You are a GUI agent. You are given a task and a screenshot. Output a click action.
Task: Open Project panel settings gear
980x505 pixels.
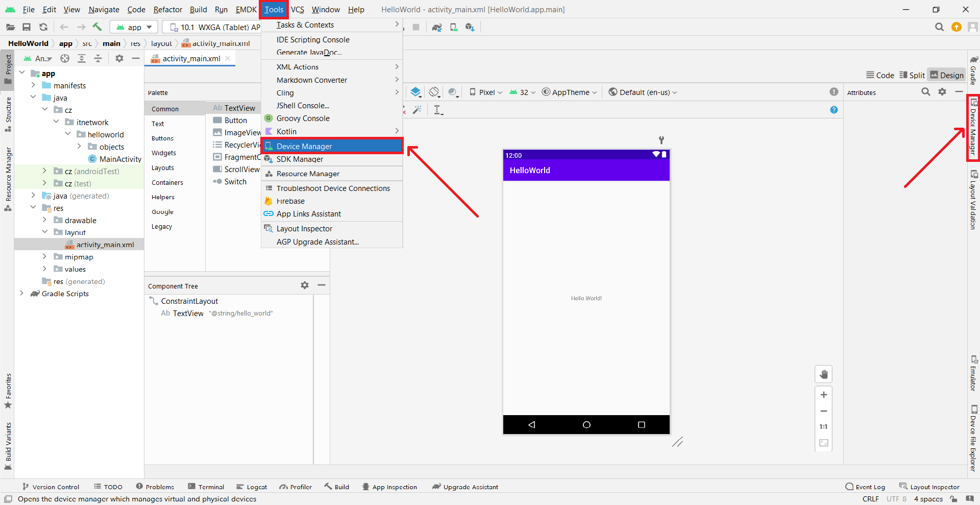[119, 59]
